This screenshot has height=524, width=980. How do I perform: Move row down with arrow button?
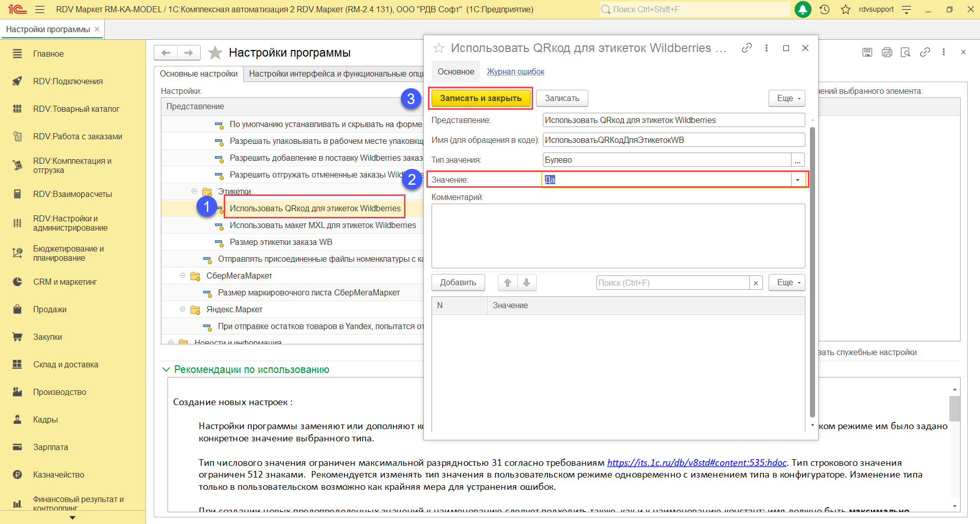point(527,283)
